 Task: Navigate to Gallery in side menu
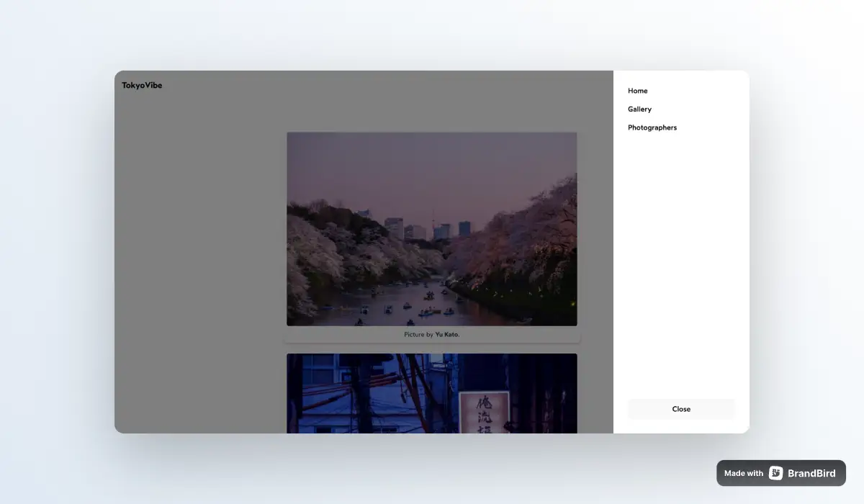[x=639, y=109]
